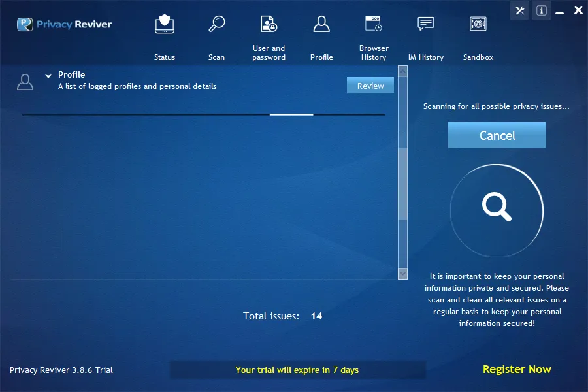Click 'Privacy Reviver 3.8.6 Trial' version text
Viewport: 588px width, 392px height.
(61, 370)
